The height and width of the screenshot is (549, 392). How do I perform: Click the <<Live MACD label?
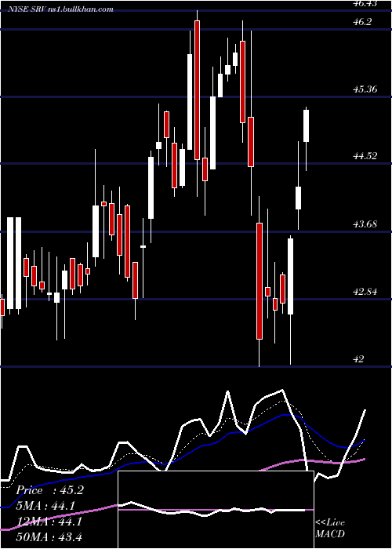[330, 529]
